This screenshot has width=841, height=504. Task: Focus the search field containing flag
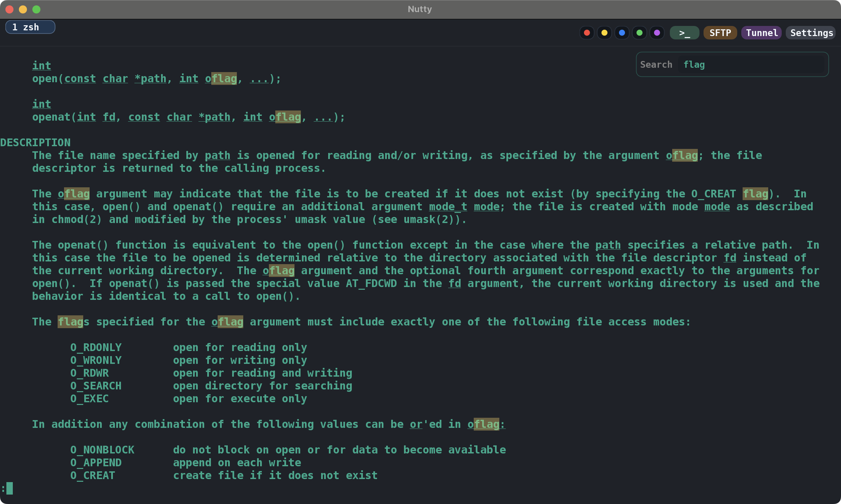[751, 65]
